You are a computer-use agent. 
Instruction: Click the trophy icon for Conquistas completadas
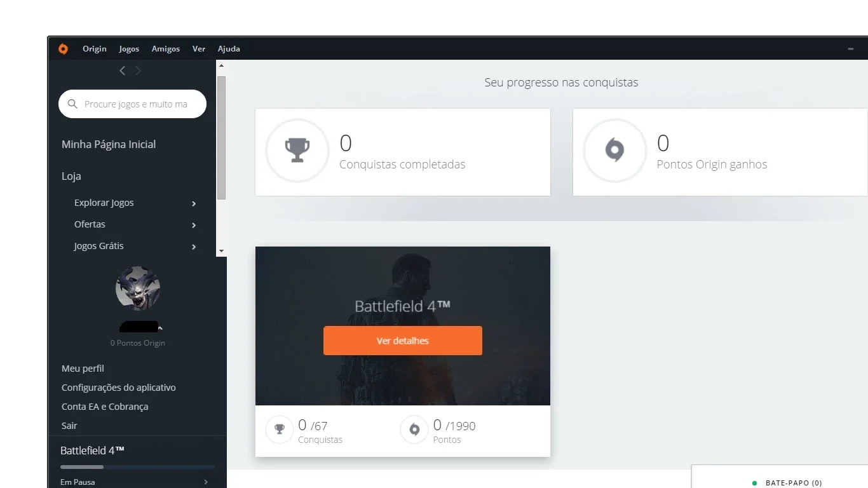[x=297, y=151]
